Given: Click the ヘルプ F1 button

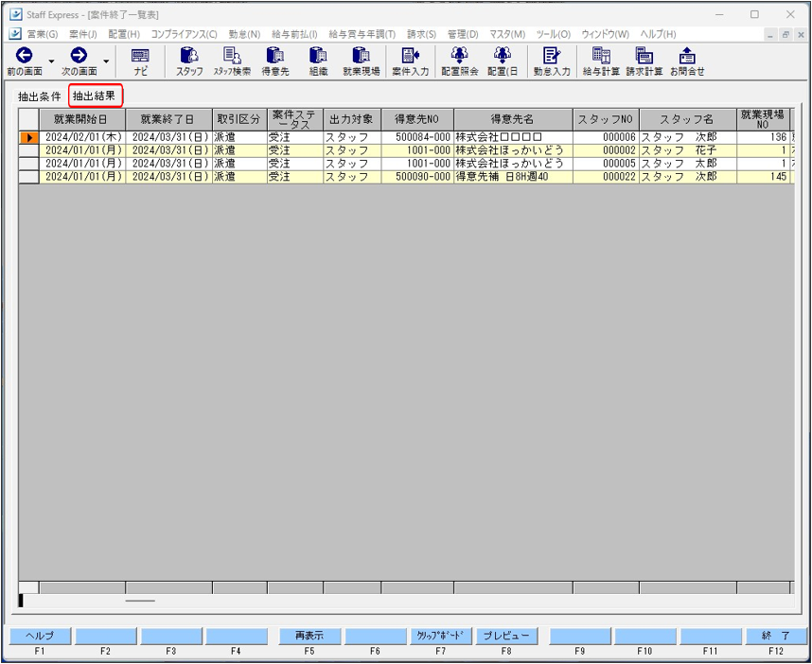Looking at the screenshot, I should [x=40, y=636].
